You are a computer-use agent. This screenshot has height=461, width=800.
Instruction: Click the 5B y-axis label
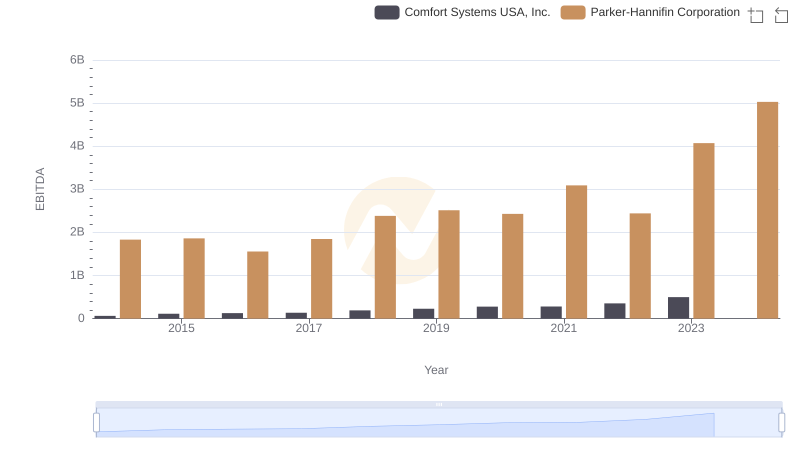tap(77, 103)
